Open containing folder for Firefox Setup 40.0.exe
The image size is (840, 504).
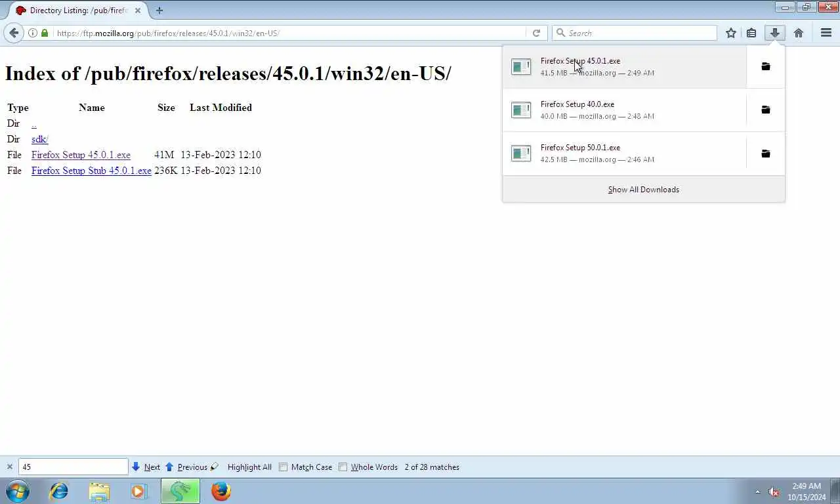point(765,110)
